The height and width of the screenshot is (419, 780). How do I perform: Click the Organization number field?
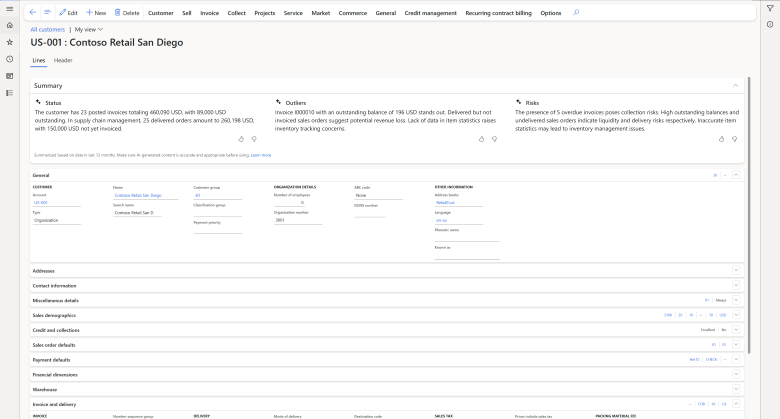click(x=298, y=220)
